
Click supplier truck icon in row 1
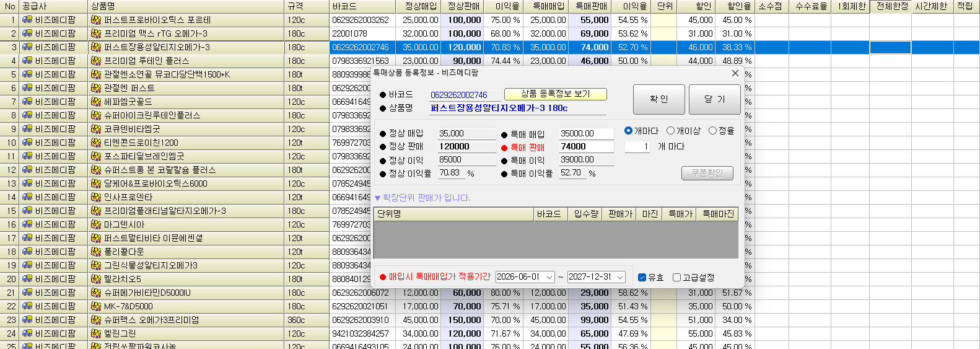27,20
